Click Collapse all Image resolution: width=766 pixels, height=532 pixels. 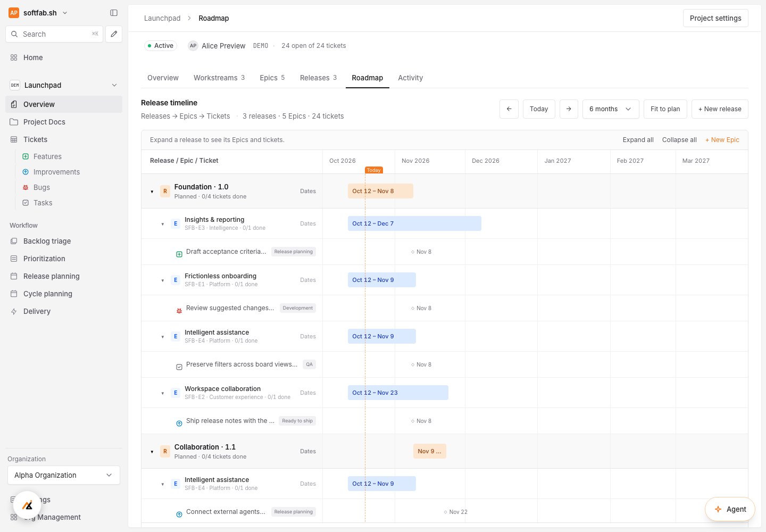[x=679, y=140]
